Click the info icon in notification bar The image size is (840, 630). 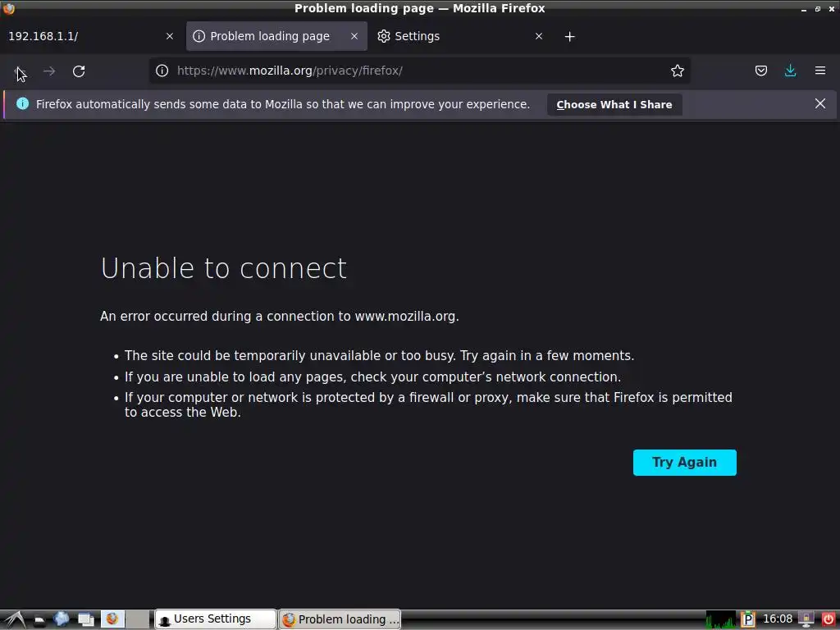(22, 103)
